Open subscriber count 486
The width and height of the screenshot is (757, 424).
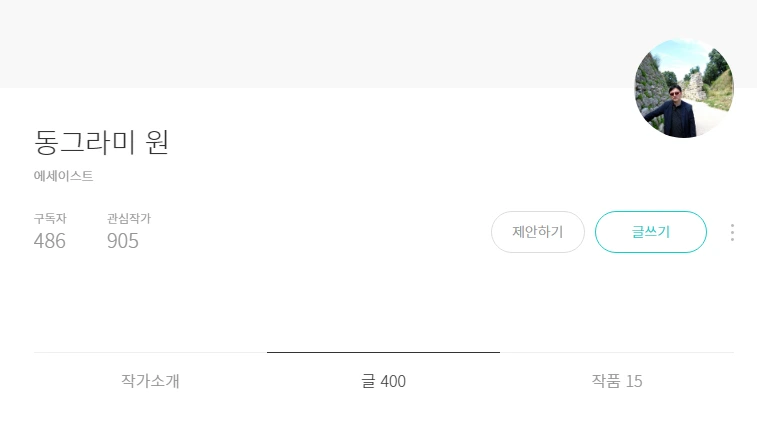coord(50,241)
